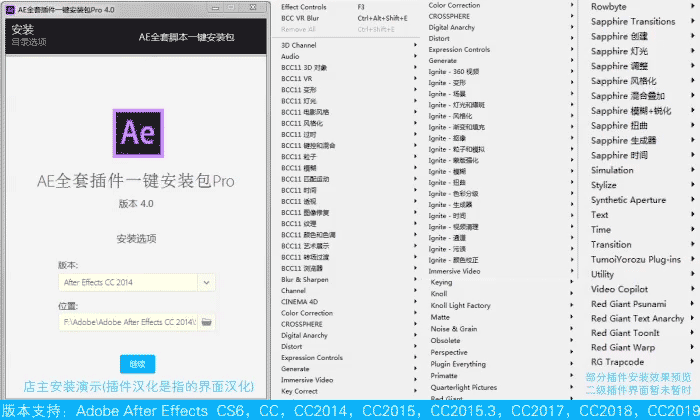Open Red Giant Warp submenu

pos(623,347)
